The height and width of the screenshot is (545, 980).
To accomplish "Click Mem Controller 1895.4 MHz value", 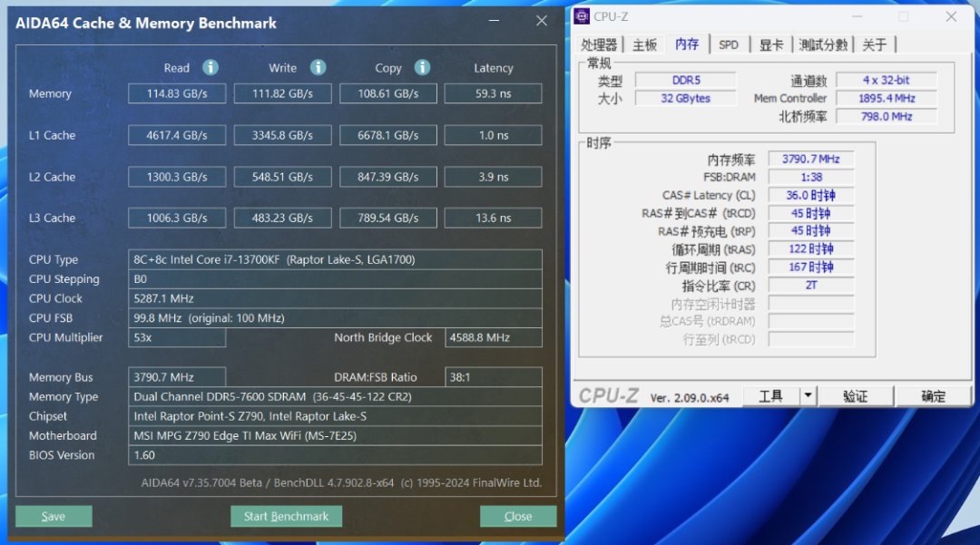I will [887, 99].
